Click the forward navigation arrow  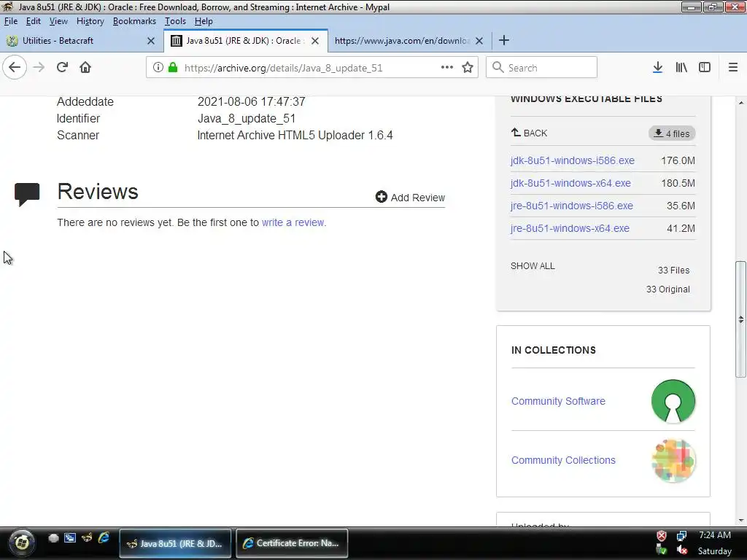(39, 67)
